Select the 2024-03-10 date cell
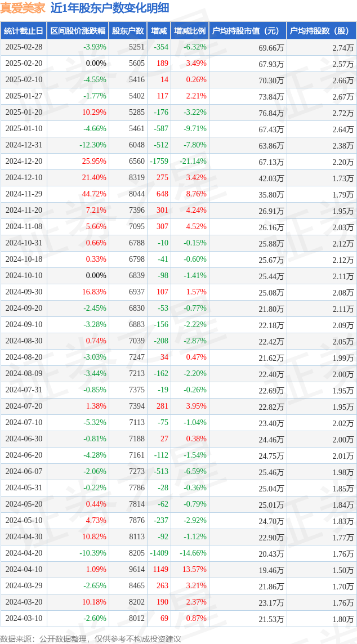The image size is (357, 644). [x=24, y=619]
